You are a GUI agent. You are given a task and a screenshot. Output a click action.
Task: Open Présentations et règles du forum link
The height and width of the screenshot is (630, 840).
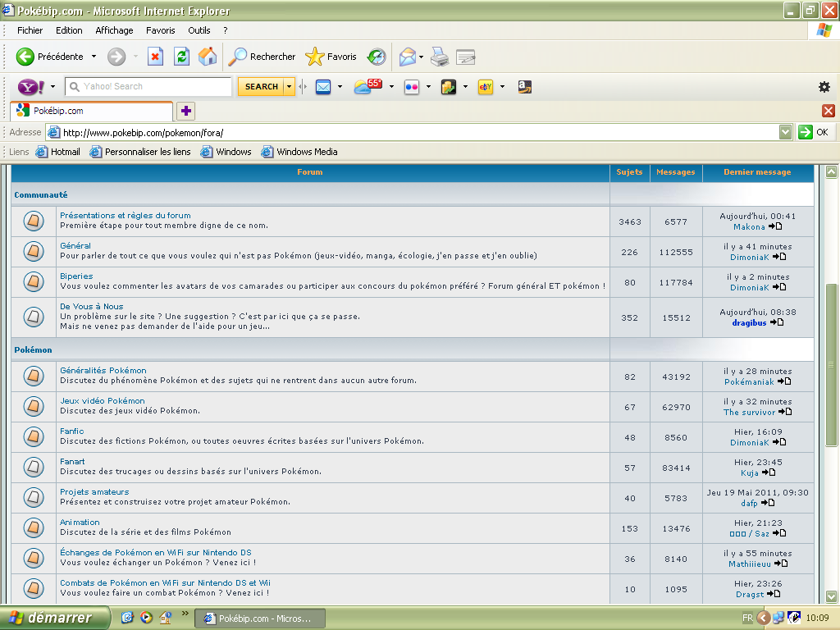[126, 216]
